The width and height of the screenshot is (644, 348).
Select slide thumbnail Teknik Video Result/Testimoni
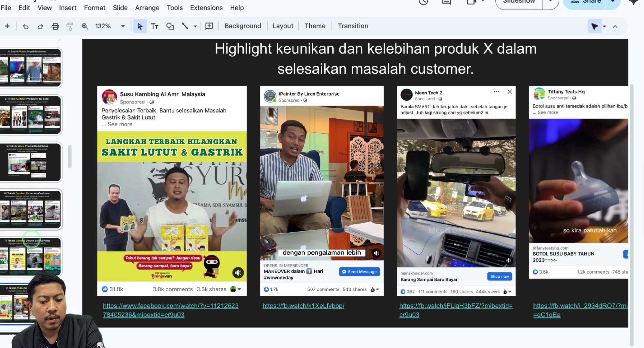[31, 68]
